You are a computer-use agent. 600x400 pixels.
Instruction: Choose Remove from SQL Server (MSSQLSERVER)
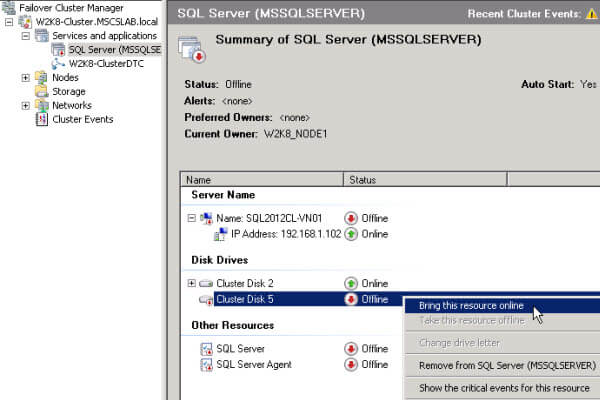click(502, 366)
